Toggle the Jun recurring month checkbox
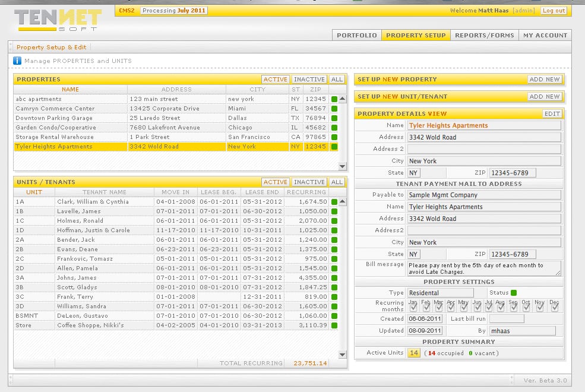 [477, 308]
